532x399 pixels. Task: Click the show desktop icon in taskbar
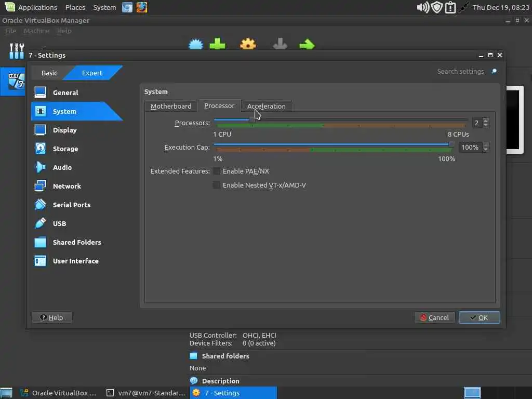coord(6,393)
